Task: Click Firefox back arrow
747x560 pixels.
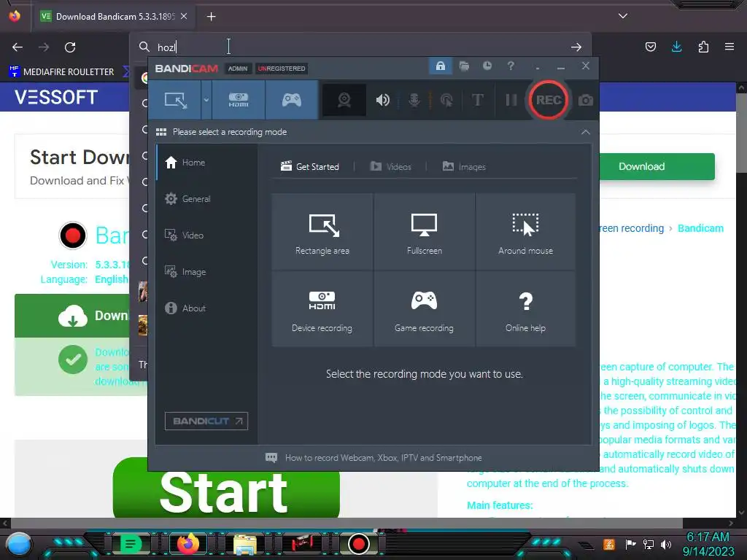Action: (x=18, y=47)
